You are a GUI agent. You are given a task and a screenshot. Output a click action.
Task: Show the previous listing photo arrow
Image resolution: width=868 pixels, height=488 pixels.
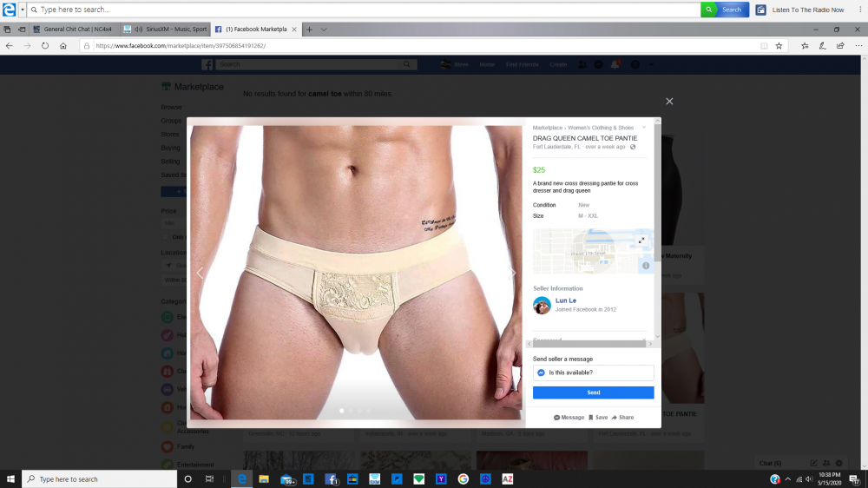click(x=200, y=273)
